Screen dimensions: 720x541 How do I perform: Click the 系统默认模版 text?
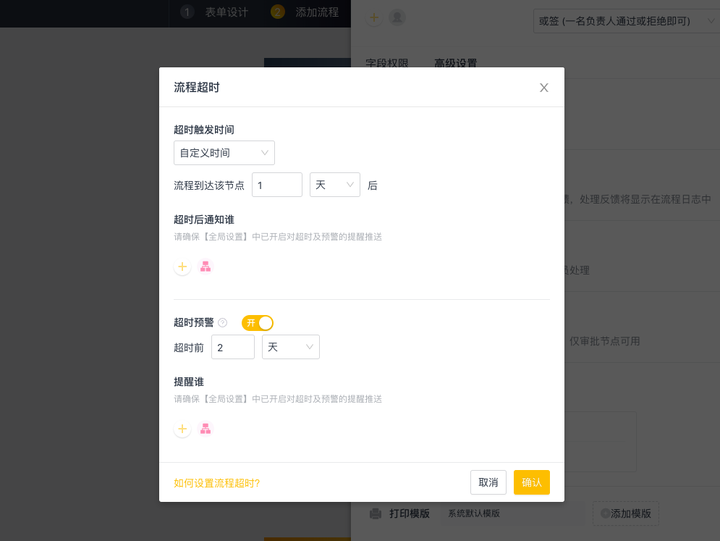474,513
